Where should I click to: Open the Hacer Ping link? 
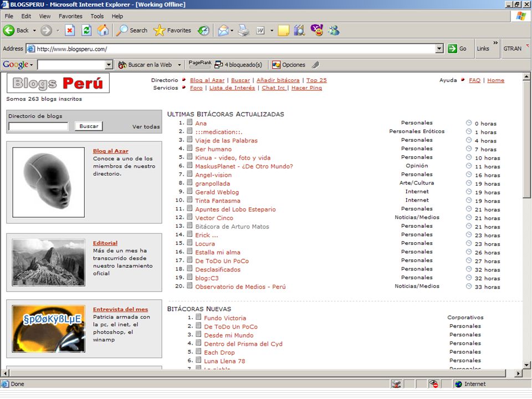306,88
